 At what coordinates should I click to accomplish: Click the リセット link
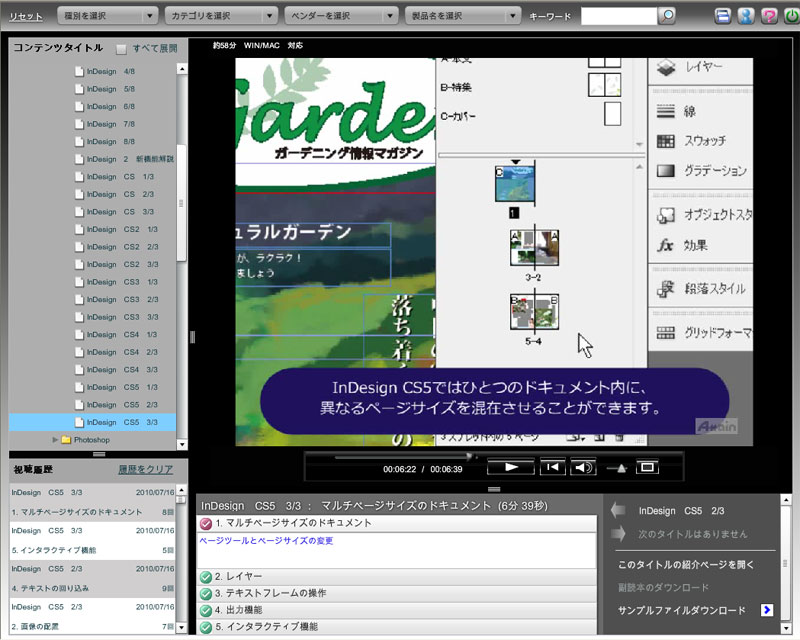pyautogui.click(x=26, y=17)
